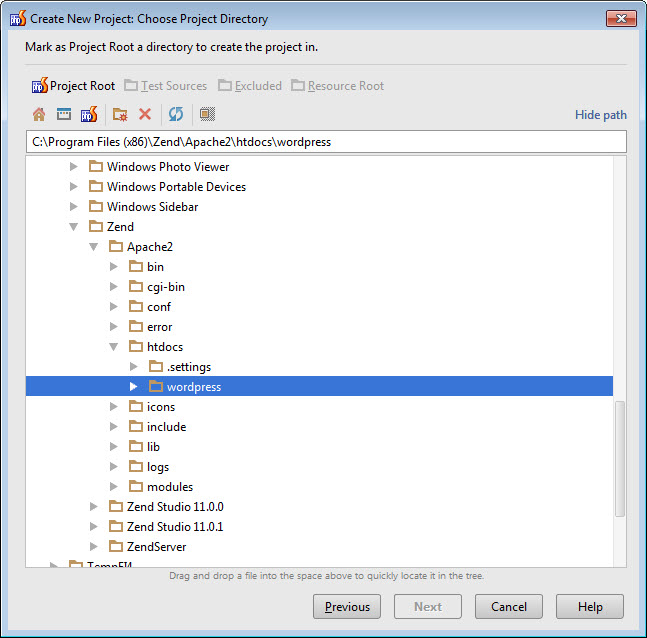
Task: Expand the Zend Studio 11.0.0 folder
Action: click(94, 507)
